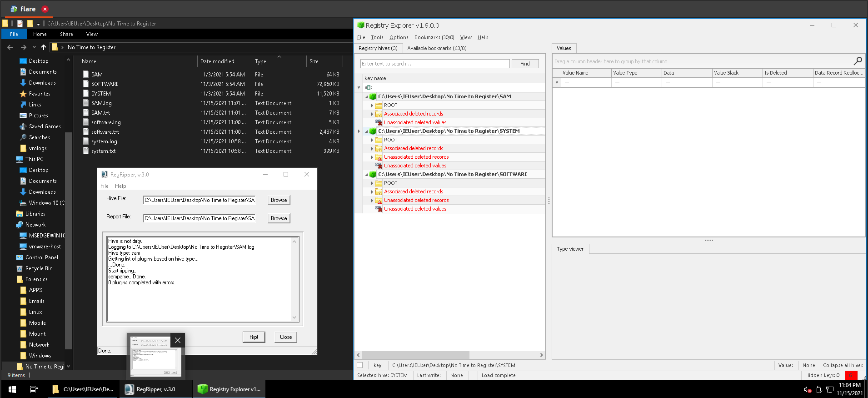Click horizontal scrollbar in registry hives tree
Image resolution: width=868 pixels, height=398 pixels.
point(415,355)
